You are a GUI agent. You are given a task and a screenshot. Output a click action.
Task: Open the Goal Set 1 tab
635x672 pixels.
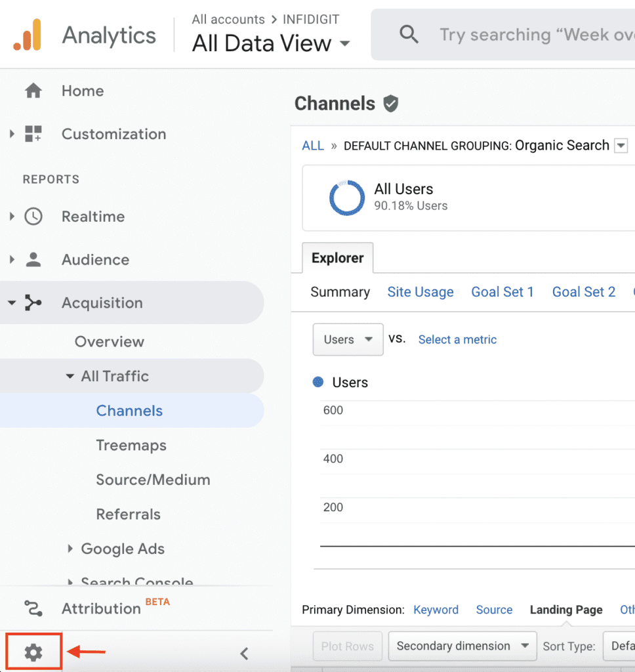[x=502, y=291]
